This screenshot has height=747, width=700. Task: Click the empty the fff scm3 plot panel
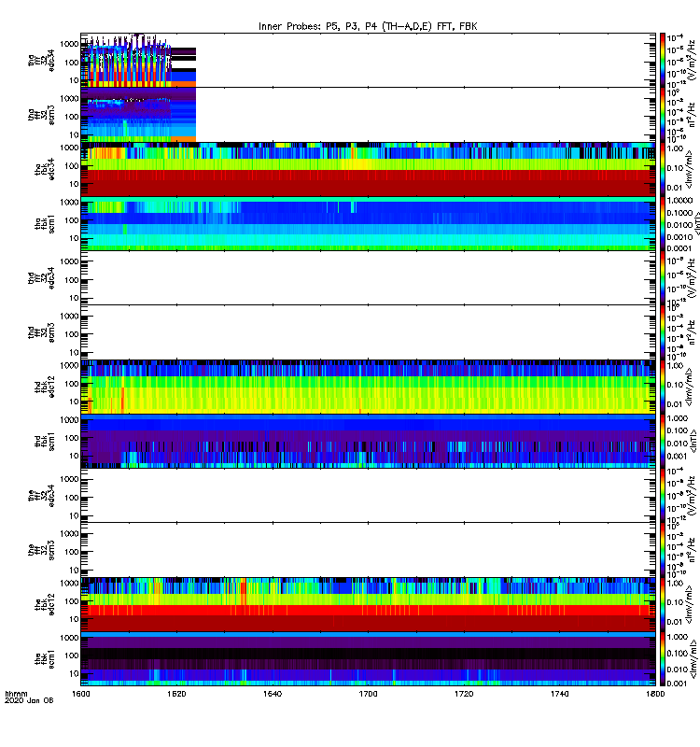368,550
